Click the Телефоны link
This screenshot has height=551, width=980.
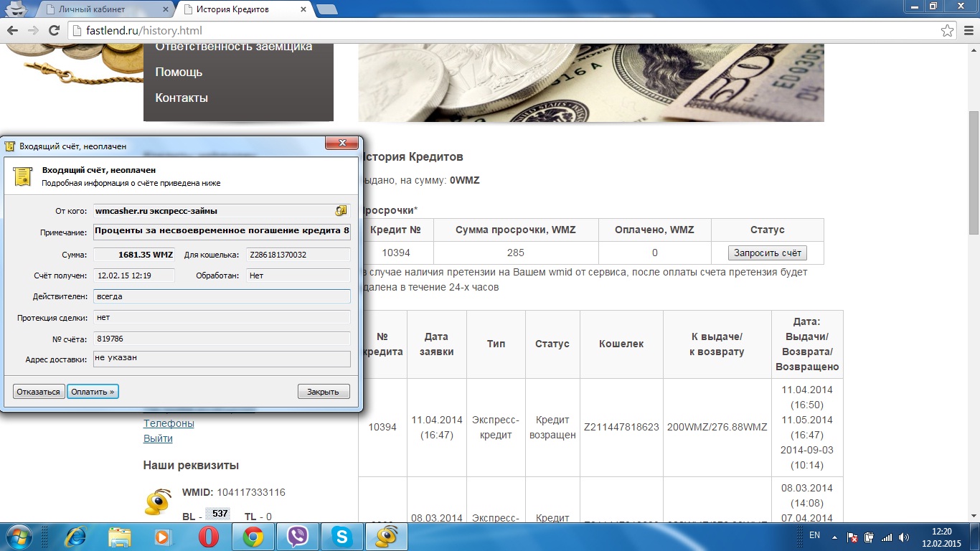click(x=169, y=423)
